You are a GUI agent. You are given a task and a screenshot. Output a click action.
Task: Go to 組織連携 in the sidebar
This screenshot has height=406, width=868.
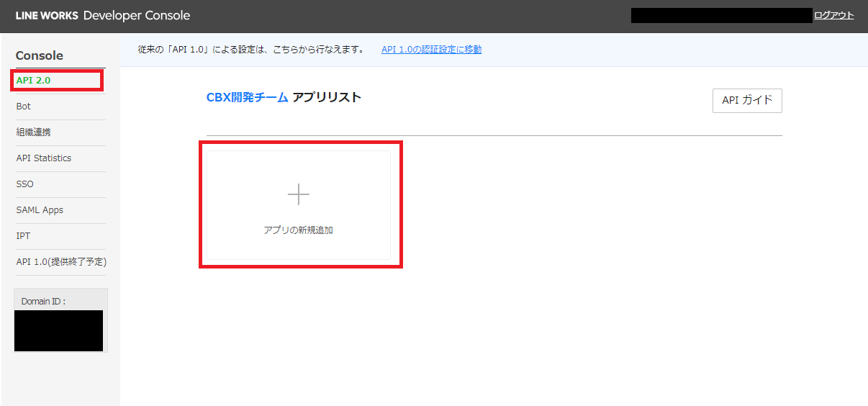[34, 132]
